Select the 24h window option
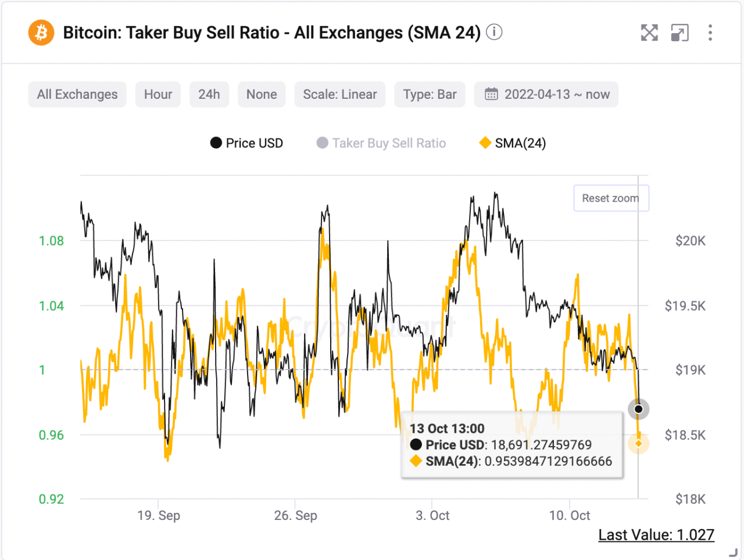This screenshot has height=560, width=744. pyautogui.click(x=209, y=94)
